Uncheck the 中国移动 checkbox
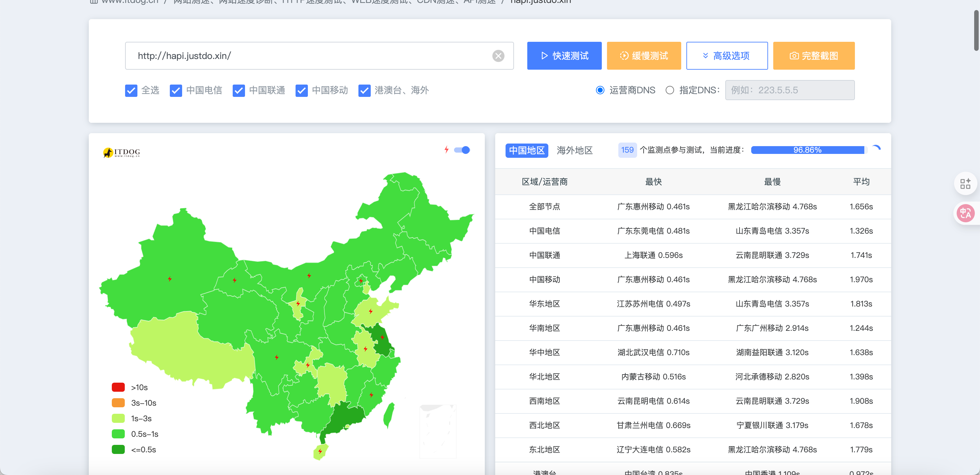This screenshot has height=475, width=980. 302,90
